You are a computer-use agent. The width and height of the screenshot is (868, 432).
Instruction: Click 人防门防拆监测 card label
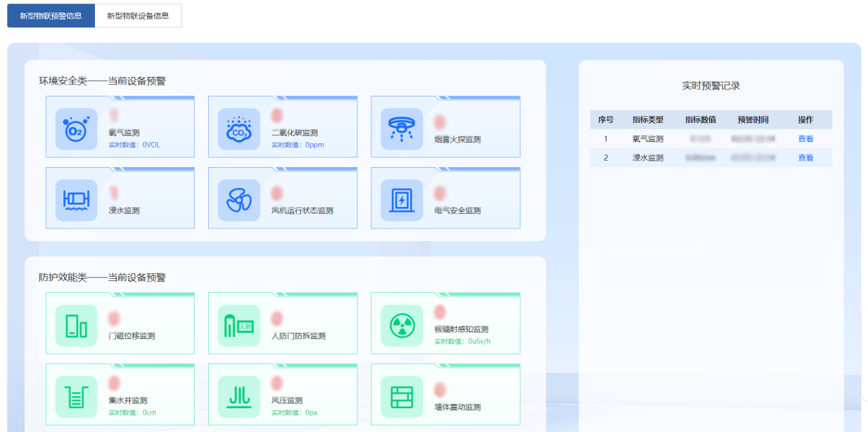(x=298, y=336)
